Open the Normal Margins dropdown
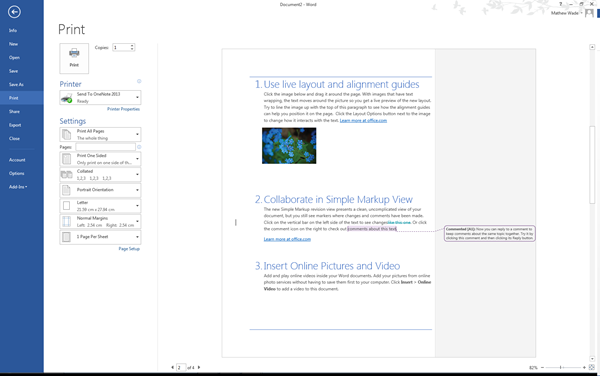Screen dimensions: 600x376 [100, 221]
